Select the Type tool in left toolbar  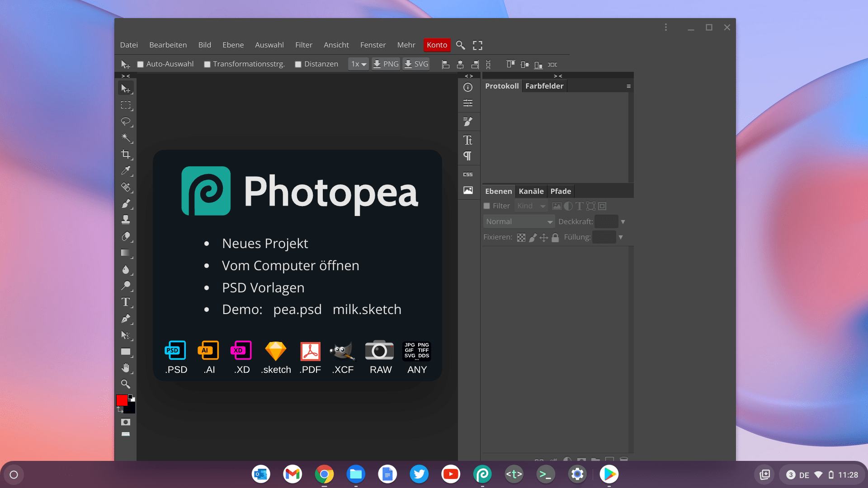(x=126, y=302)
